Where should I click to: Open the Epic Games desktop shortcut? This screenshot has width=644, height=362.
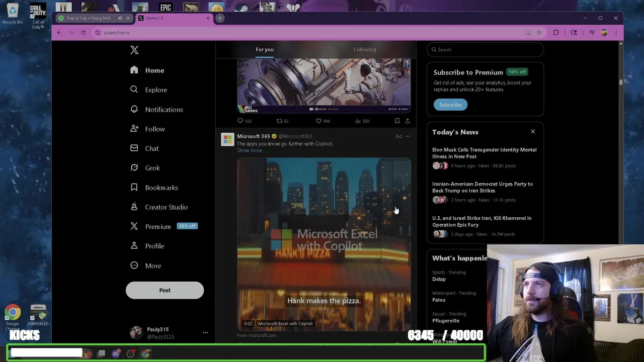[x=166, y=7]
